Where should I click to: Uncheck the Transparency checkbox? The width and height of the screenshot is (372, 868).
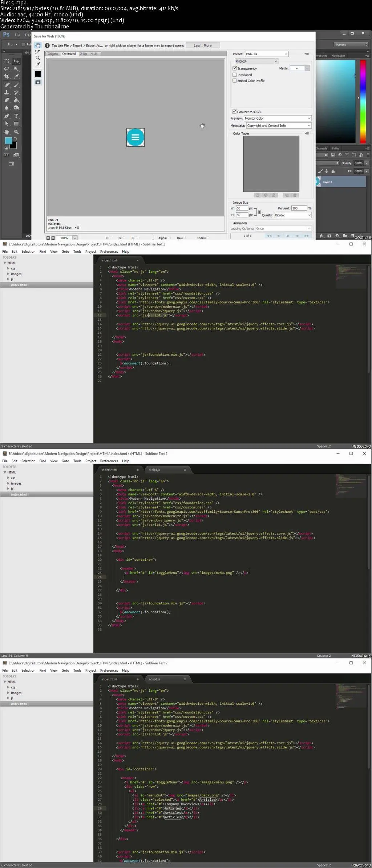pos(235,68)
